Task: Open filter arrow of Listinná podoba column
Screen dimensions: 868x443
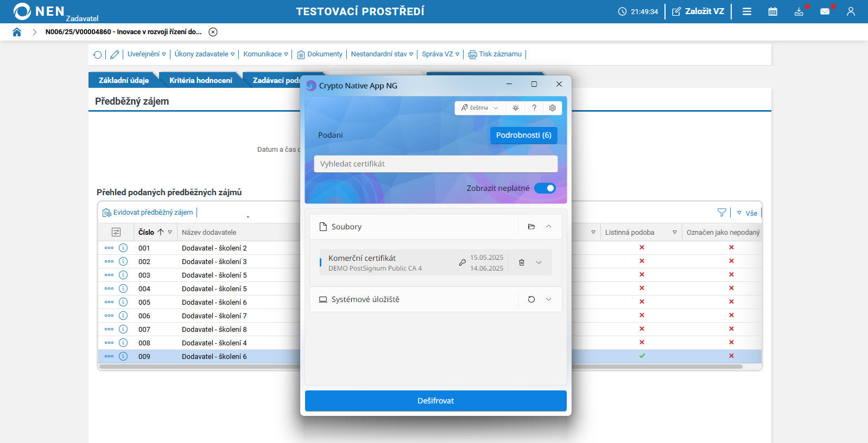Action: click(675, 232)
